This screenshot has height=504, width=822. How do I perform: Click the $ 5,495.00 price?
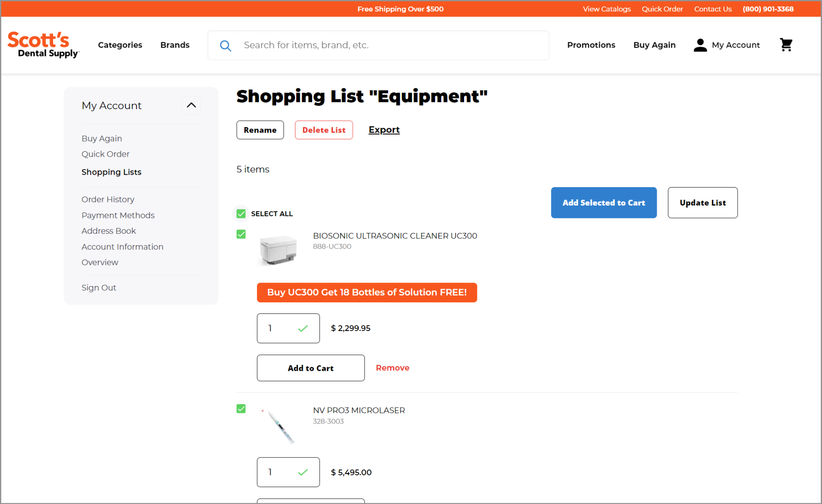click(x=351, y=472)
